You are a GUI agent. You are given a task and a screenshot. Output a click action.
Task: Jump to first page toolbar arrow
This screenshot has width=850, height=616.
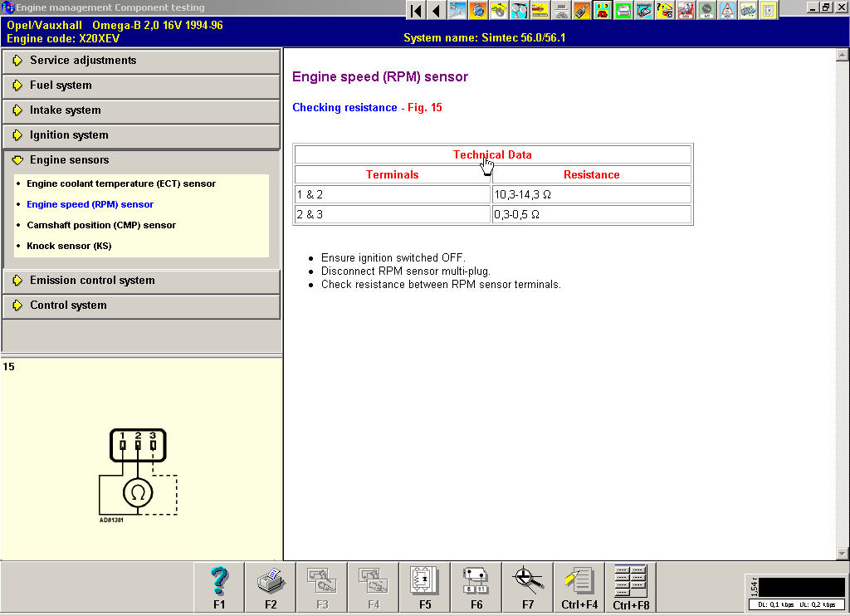point(417,10)
